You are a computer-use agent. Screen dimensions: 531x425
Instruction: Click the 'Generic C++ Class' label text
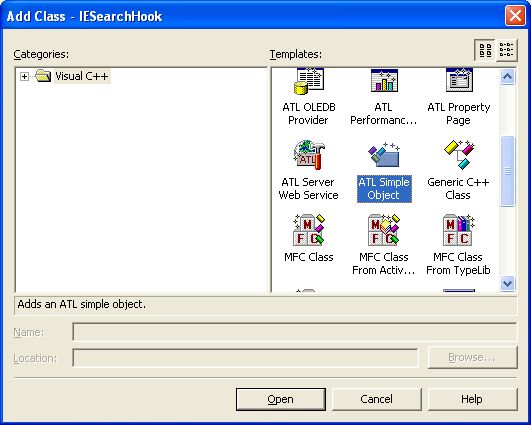pos(458,189)
